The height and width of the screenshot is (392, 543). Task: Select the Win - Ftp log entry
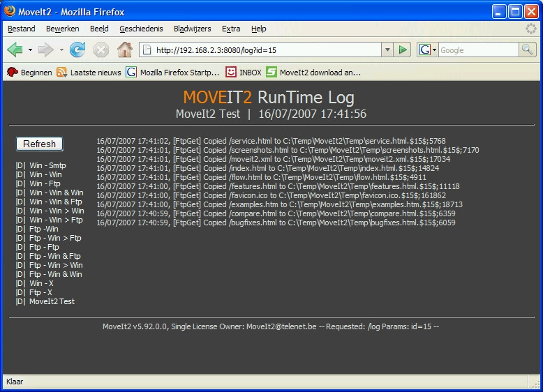(45, 183)
